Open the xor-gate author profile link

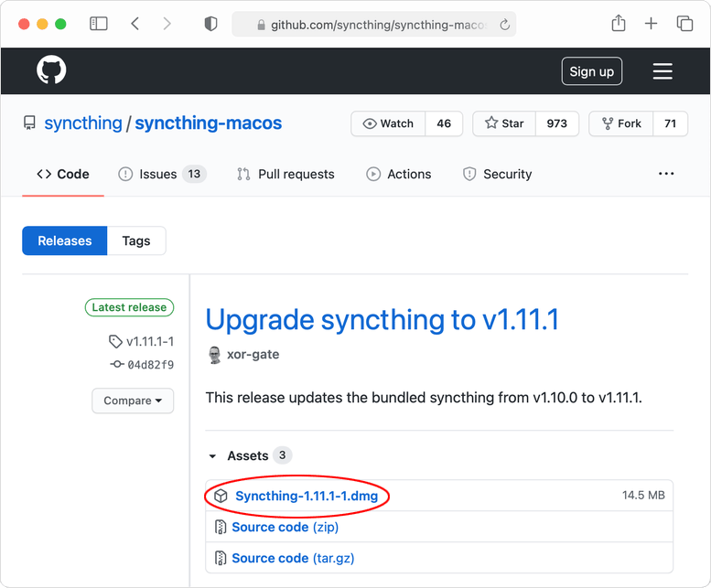[253, 354]
